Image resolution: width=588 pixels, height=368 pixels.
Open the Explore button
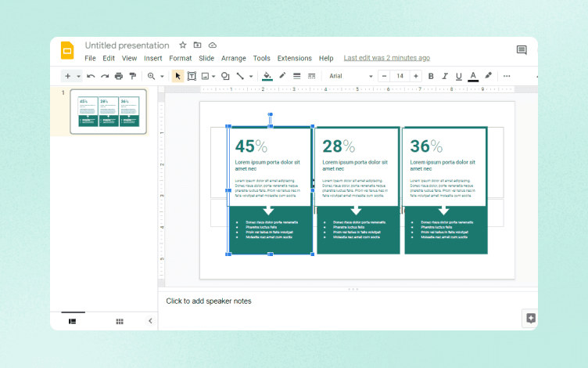(x=531, y=319)
